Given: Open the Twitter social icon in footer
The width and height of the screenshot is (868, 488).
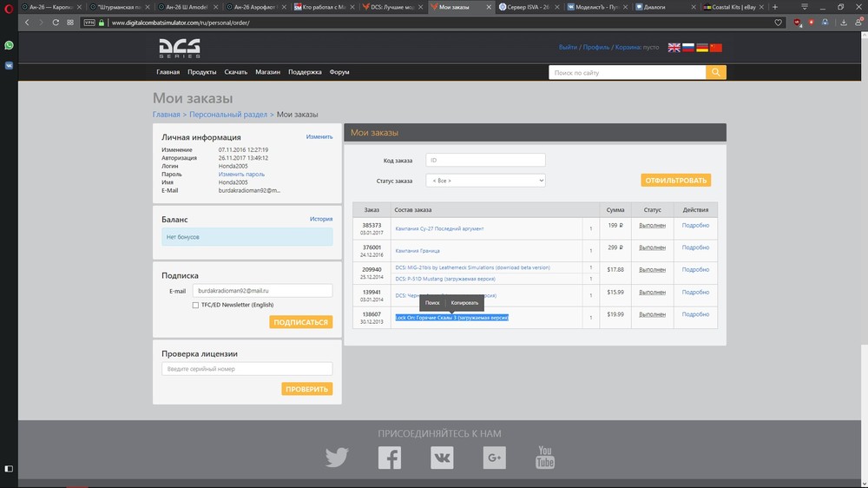Looking at the screenshot, I should point(337,458).
